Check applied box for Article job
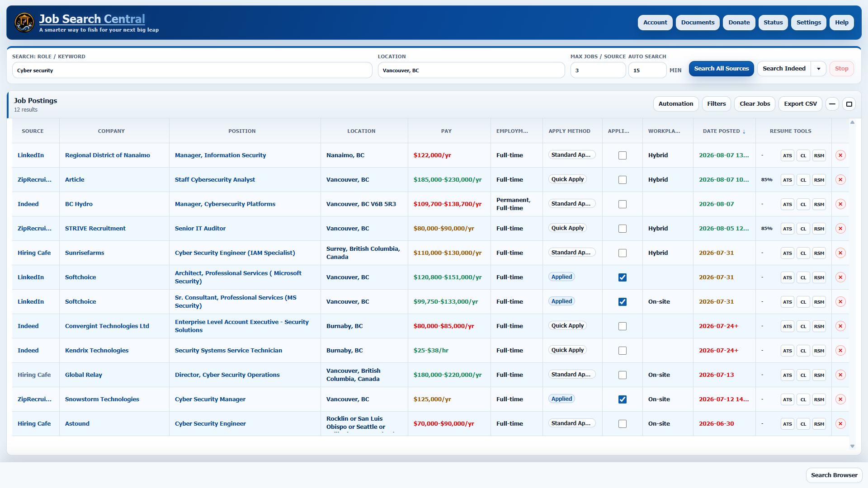868x488 pixels. pos(623,180)
